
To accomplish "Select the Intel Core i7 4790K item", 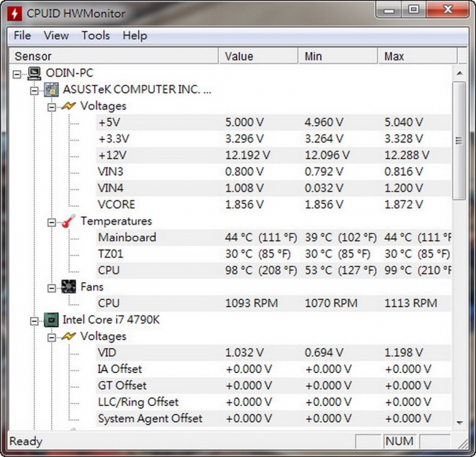I will [x=111, y=320].
